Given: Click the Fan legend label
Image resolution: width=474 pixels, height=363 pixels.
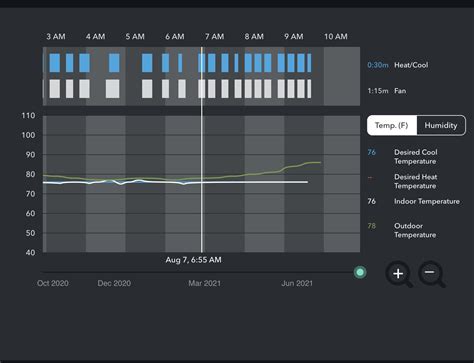Looking at the screenshot, I should (x=400, y=91).
